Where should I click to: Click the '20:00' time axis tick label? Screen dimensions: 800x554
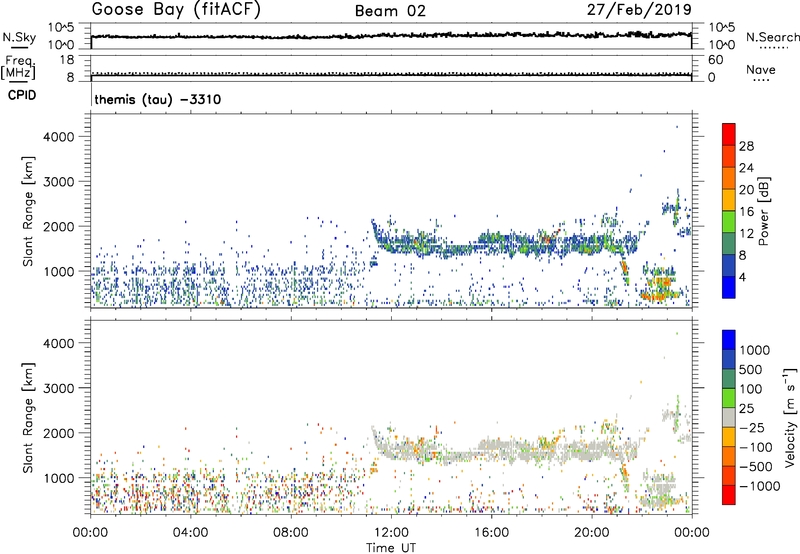592,533
